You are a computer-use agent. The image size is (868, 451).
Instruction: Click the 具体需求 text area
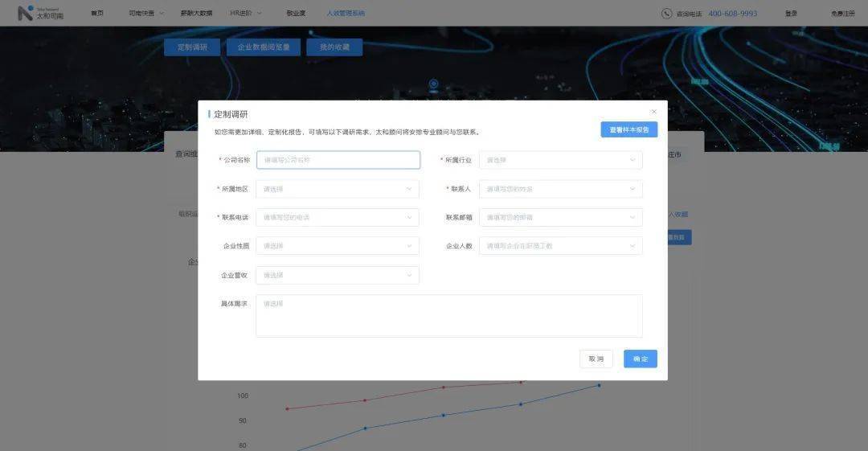(449, 316)
